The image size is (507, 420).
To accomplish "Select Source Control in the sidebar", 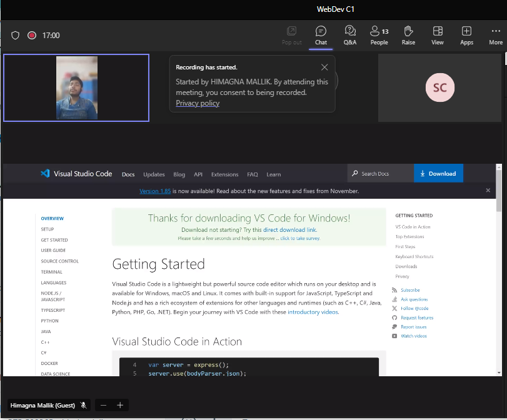I will 60,261.
